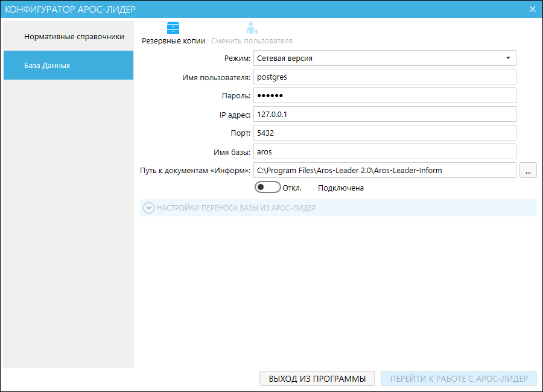Click the Порт field

385,133
